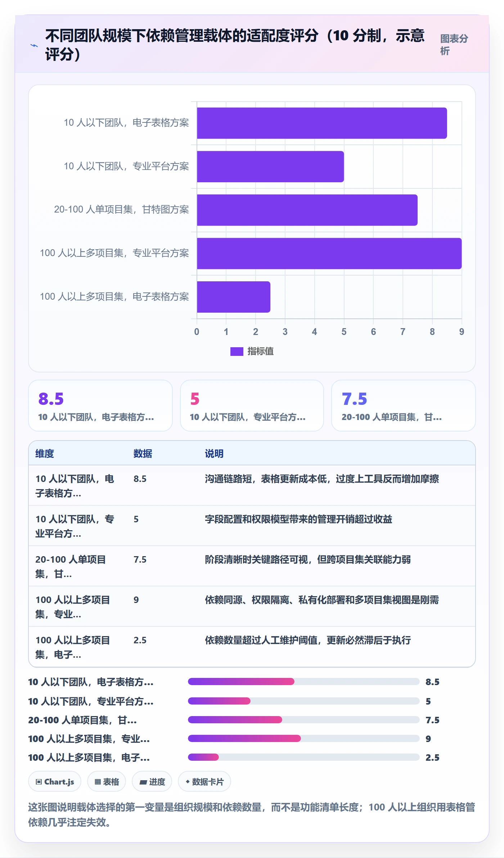
Task: Toggle the 指标值 legend color box
Action: [x=237, y=351]
